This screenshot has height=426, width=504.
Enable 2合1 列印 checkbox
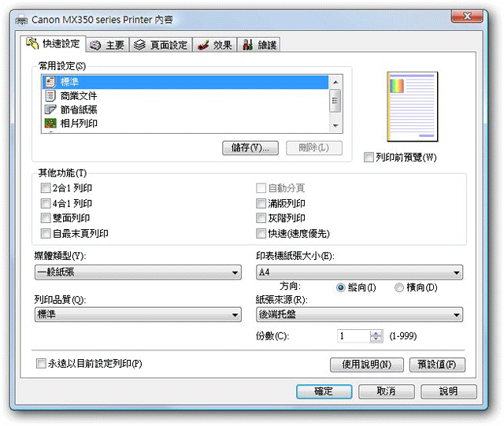coord(46,187)
